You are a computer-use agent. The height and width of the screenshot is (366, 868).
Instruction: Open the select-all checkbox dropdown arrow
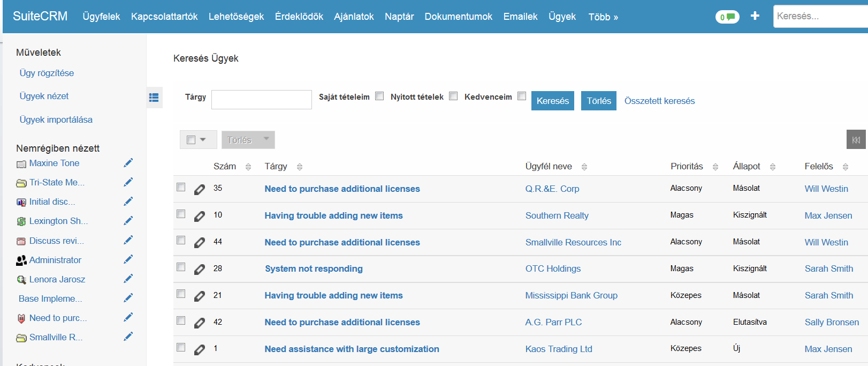tap(203, 140)
